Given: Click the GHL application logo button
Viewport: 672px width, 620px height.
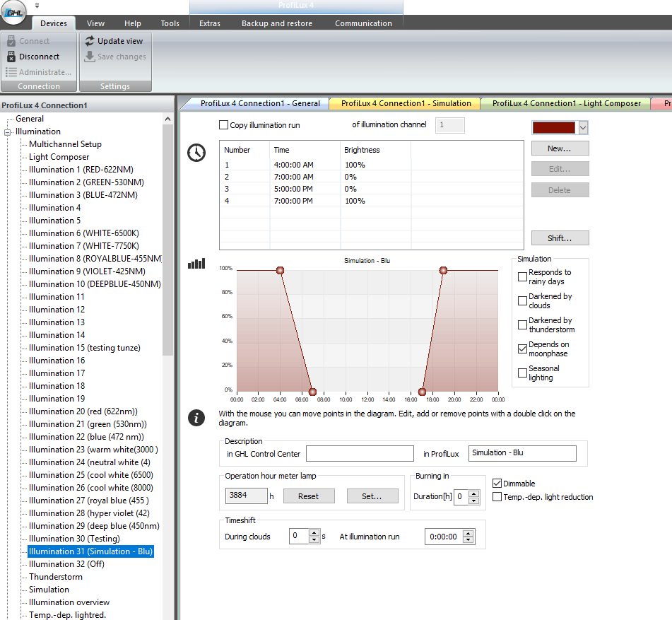Looking at the screenshot, I should (13, 12).
